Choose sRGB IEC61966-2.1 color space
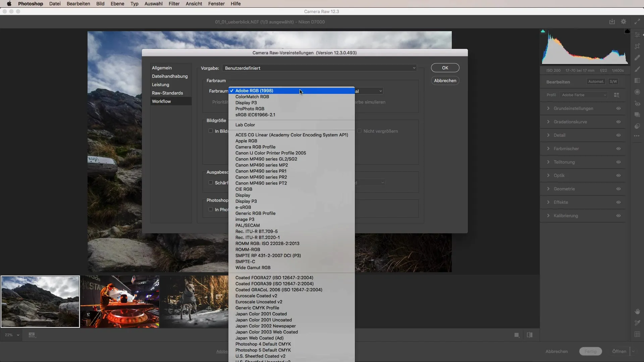The width and height of the screenshot is (644, 362). pyautogui.click(x=291, y=115)
